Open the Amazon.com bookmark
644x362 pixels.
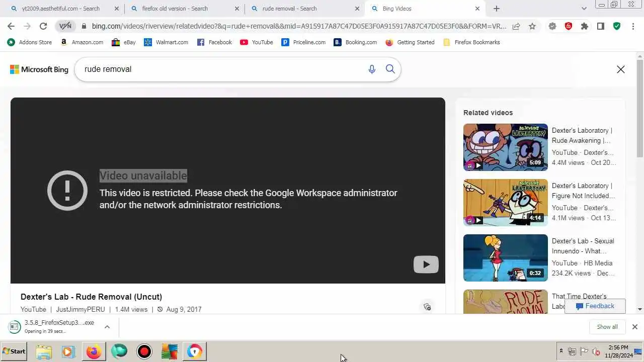pos(82,42)
